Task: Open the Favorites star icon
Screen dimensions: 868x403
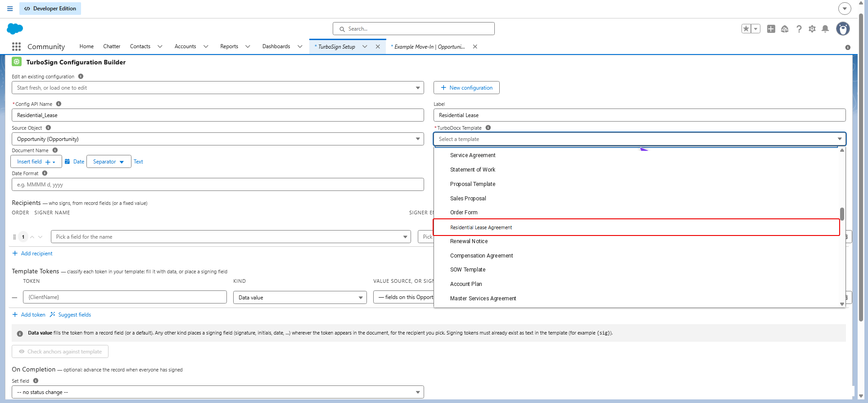Action: (746, 29)
